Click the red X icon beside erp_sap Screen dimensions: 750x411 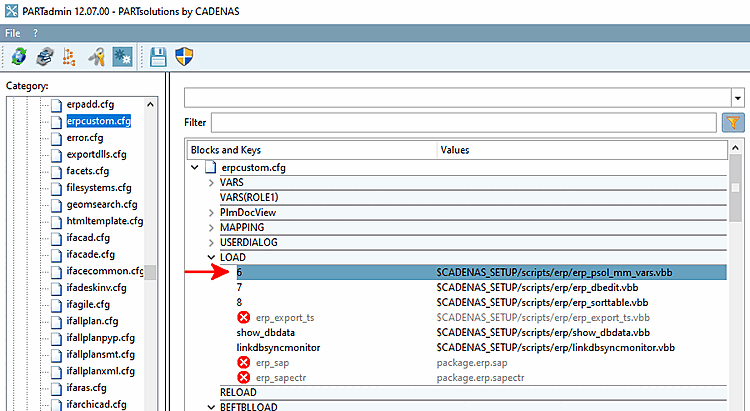pos(243,362)
